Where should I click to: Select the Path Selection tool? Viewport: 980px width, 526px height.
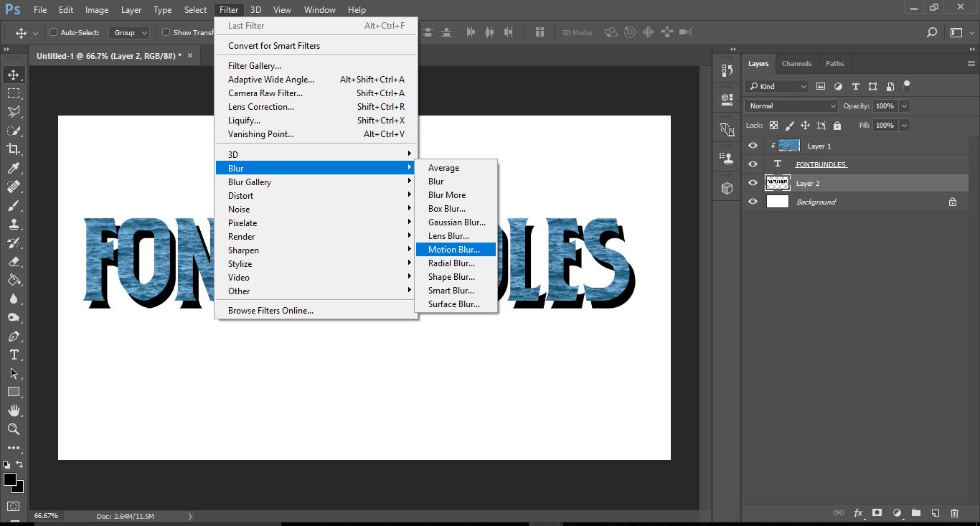point(14,373)
